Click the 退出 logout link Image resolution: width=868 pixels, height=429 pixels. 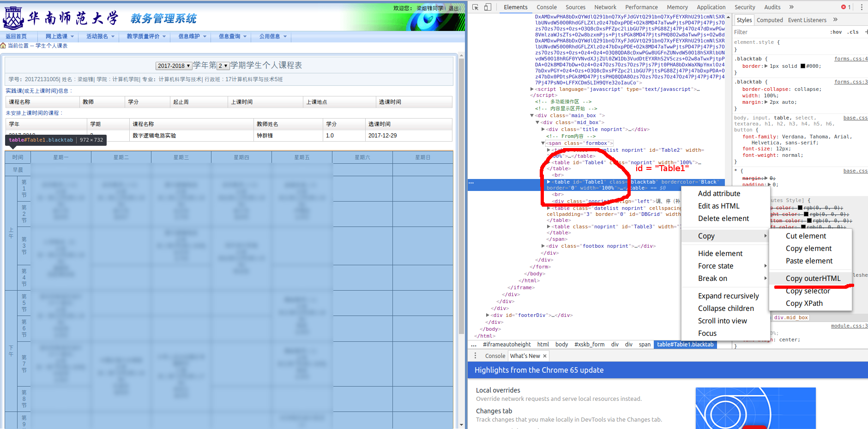tap(454, 8)
